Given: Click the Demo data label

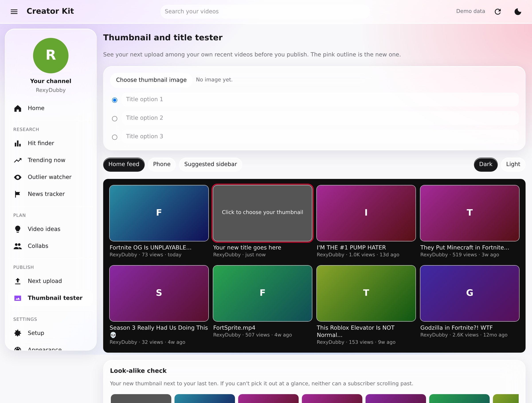Looking at the screenshot, I should tap(470, 11).
